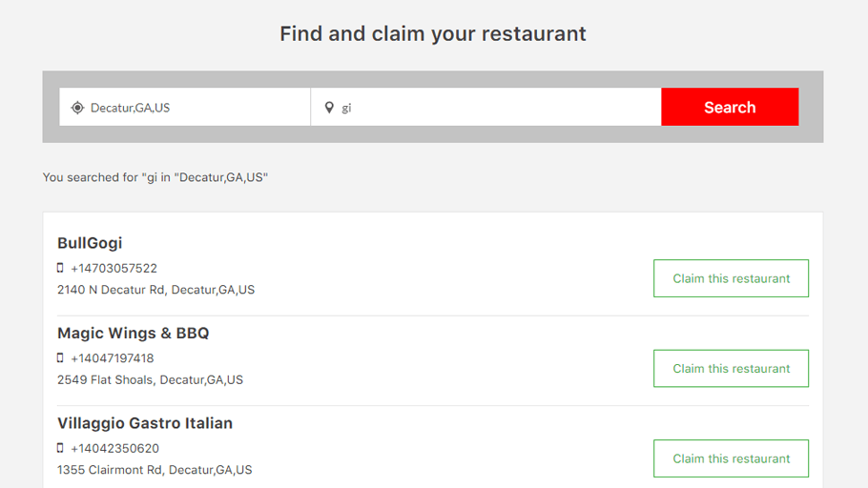Claim the Villaggio Gastro Italian restaurant
Viewport: 868px width, 488px height.
click(731, 458)
